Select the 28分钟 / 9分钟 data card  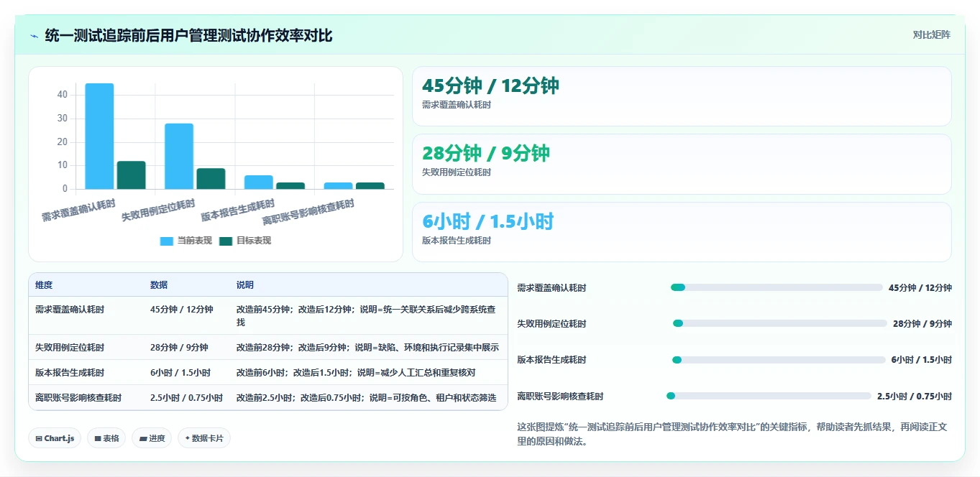point(682,164)
